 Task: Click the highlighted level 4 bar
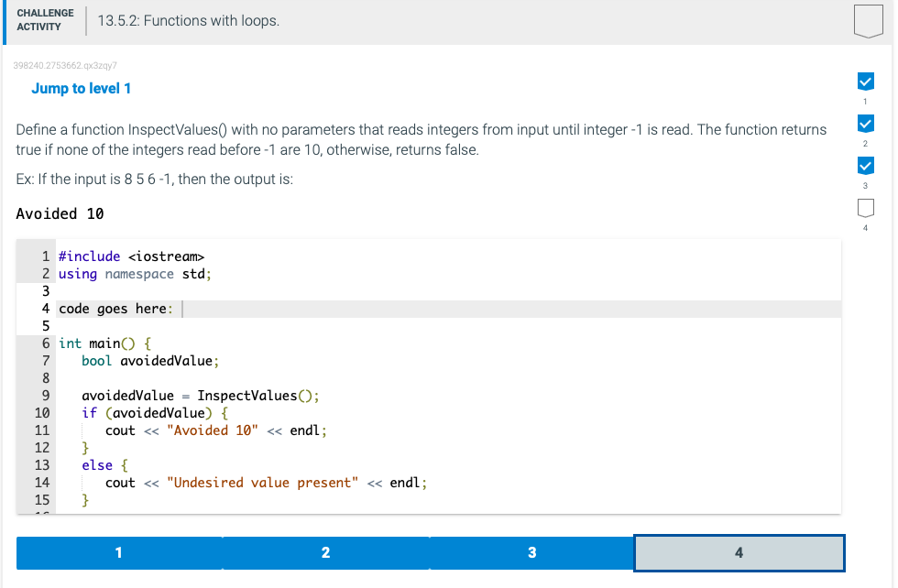coord(739,552)
